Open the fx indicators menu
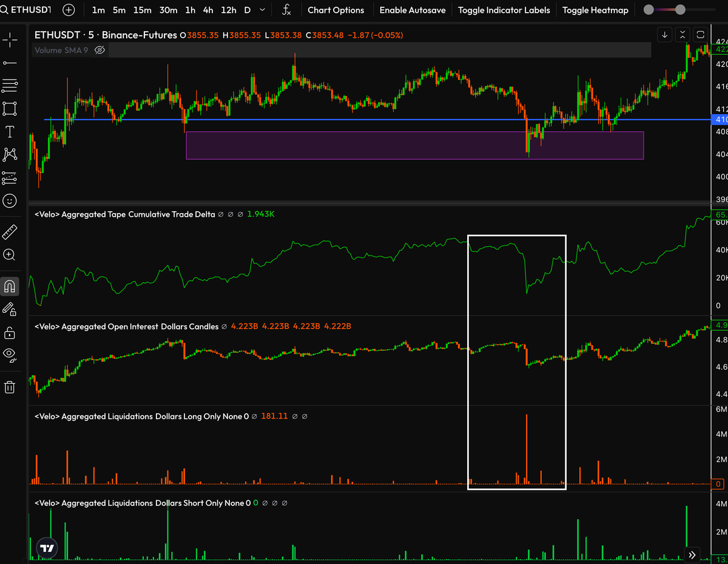Screen dimensions: 728x564 286,10
